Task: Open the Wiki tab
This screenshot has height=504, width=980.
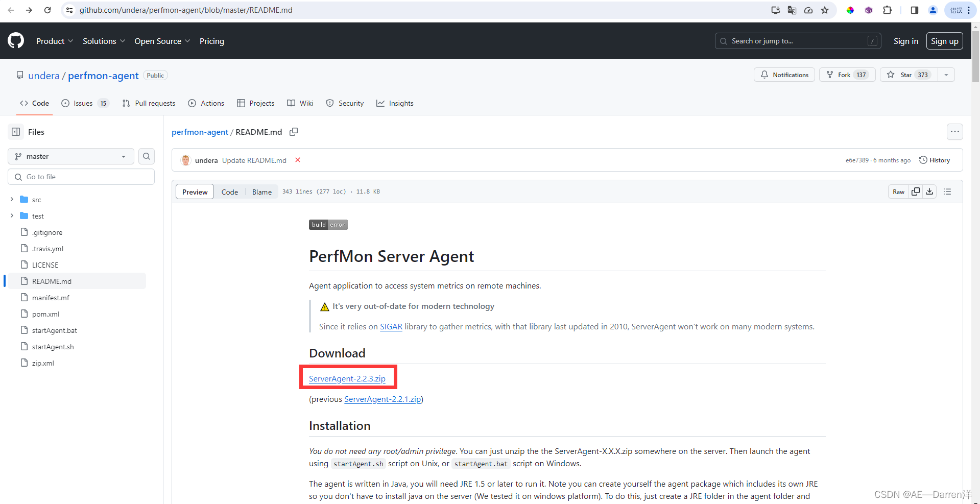Action: pyautogui.click(x=300, y=103)
